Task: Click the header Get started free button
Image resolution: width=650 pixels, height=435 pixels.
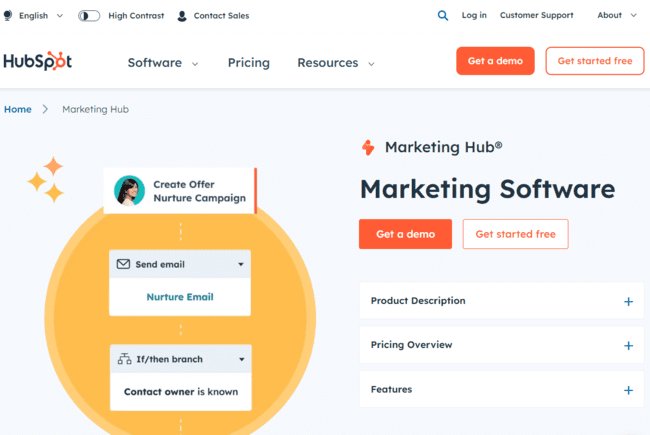Action: (595, 61)
